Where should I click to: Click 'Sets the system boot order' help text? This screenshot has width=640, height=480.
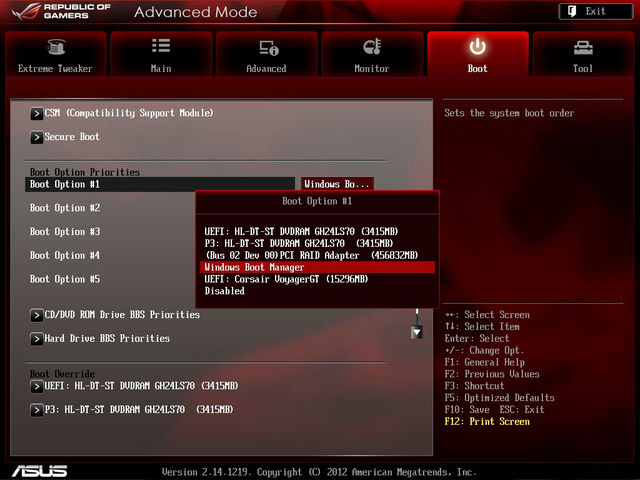[x=509, y=113]
